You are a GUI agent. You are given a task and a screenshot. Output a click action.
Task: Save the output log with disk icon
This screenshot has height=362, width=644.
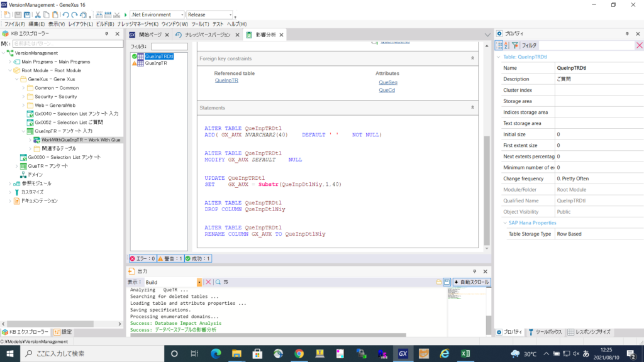point(447,282)
